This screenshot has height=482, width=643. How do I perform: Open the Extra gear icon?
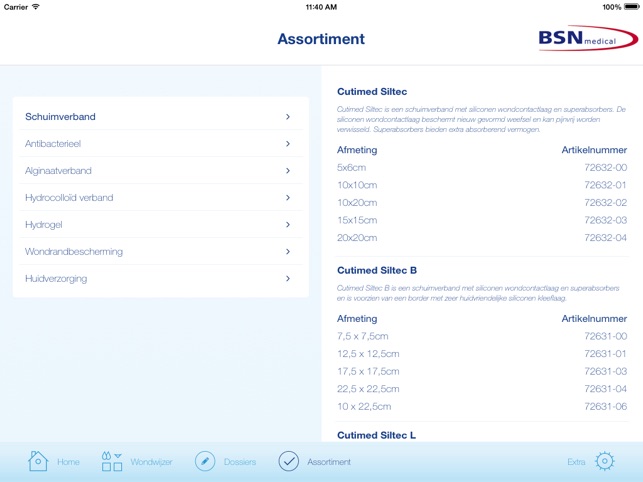click(x=605, y=461)
